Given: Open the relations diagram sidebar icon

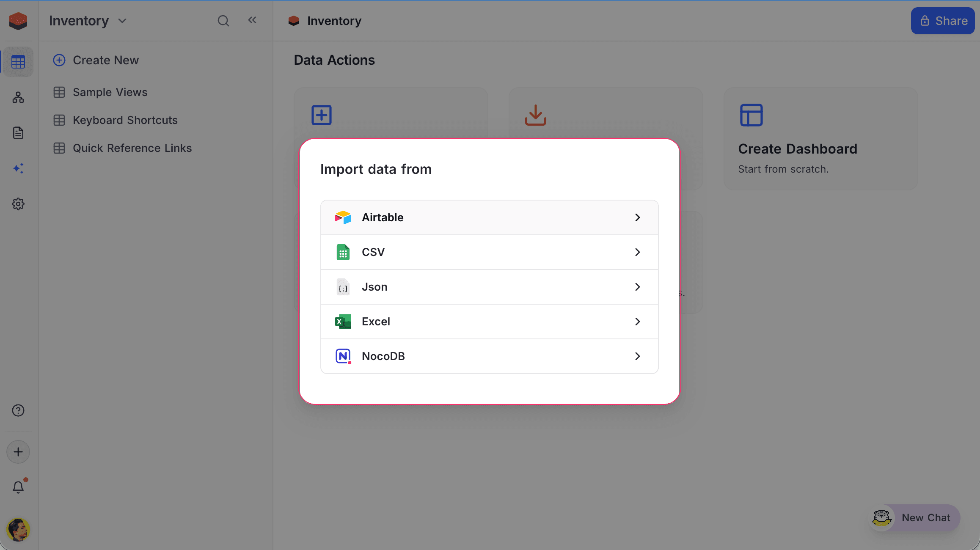Looking at the screenshot, I should [18, 97].
